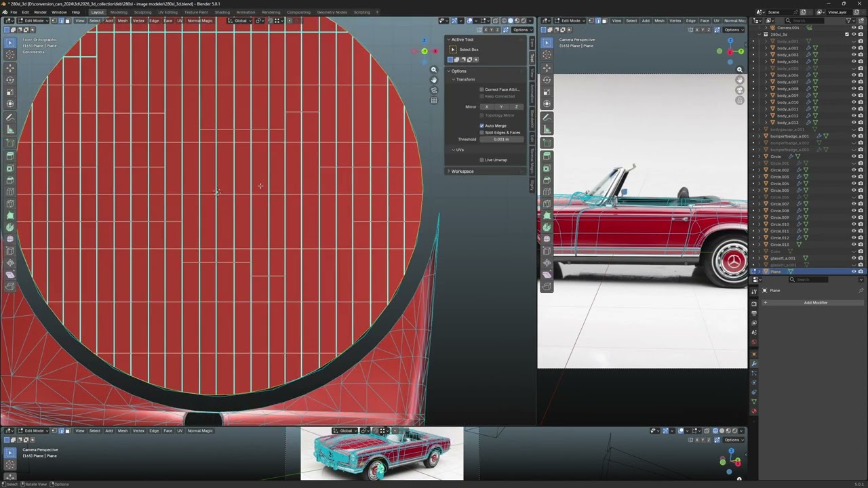Open the Vertex menu in the left viewport header

click(x=138, y=21)
